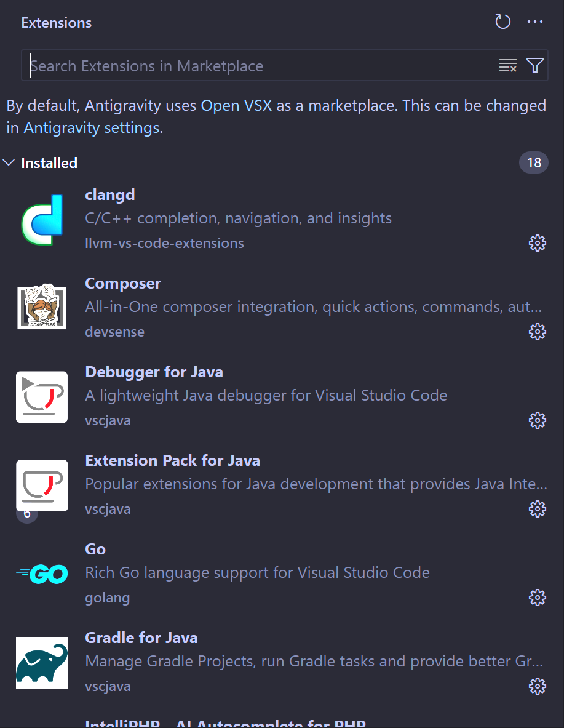Open manage gear for Extension Pack for Java

[537, 509]
